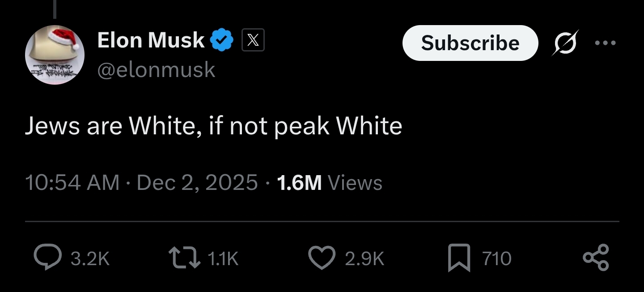Click the X affiliate badge beside the name
644x292 pixels.
click(253, 40)
